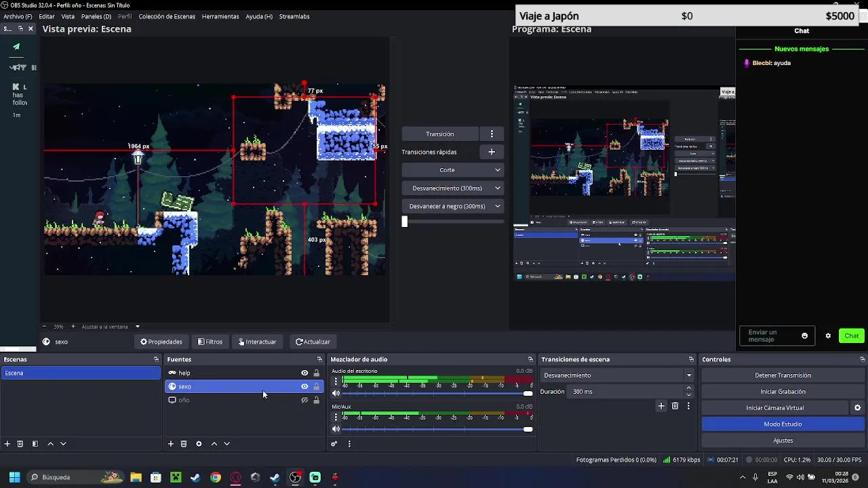
Task: Open advanced audio properties gears in the mixer
Action: [334, 444]
